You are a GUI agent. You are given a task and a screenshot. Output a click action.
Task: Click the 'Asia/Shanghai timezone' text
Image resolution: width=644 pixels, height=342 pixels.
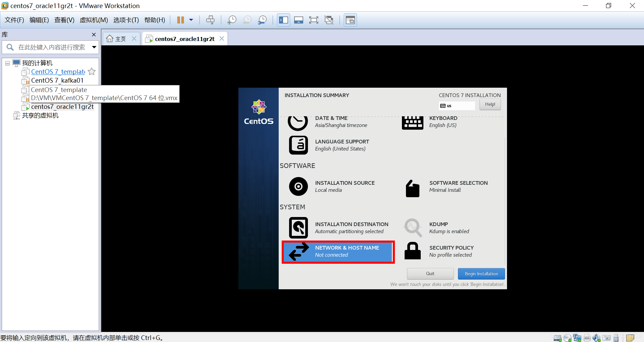click(341, 125)
